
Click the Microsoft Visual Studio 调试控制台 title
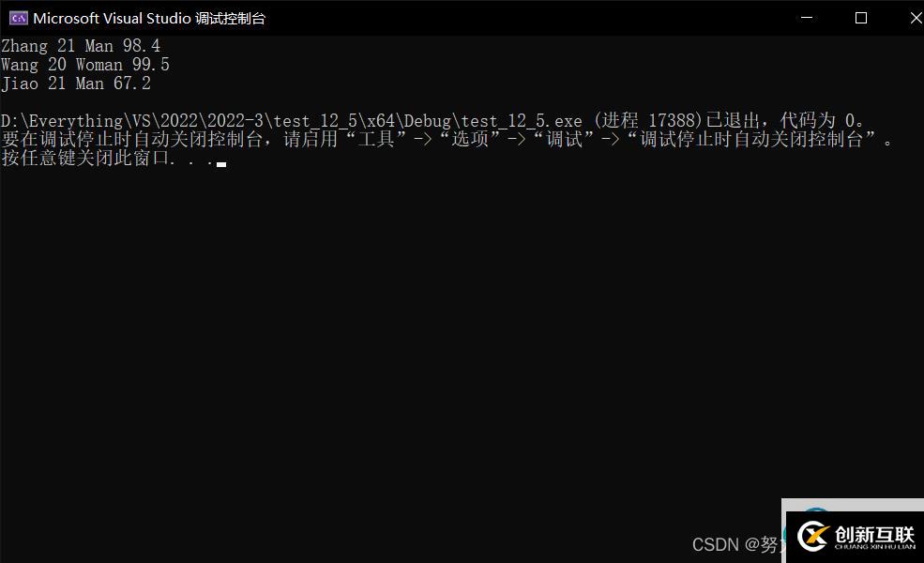(x=149, y=18)
